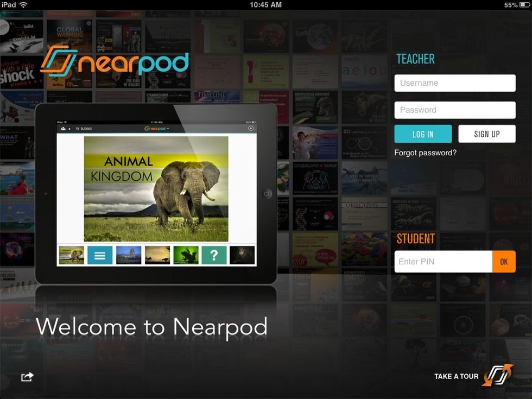This screenshot has width=532, height=399.
Task: Select the Enter PIN field
Action: point(443,262)
